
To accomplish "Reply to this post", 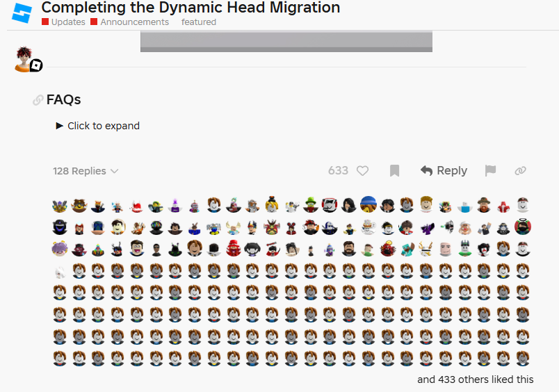I will click(x=444, y=171).
